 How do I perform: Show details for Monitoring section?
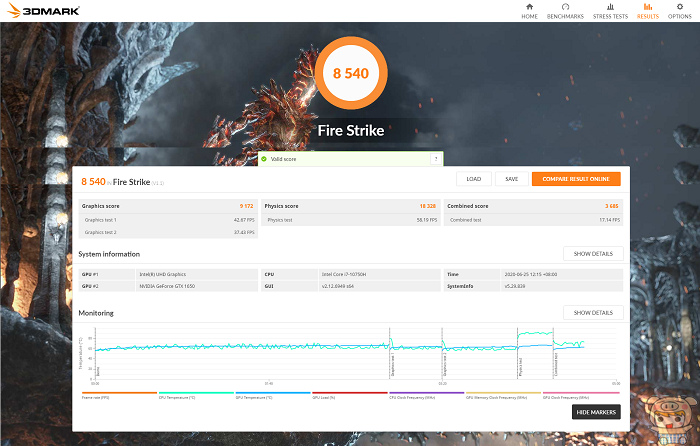(593, 313)
